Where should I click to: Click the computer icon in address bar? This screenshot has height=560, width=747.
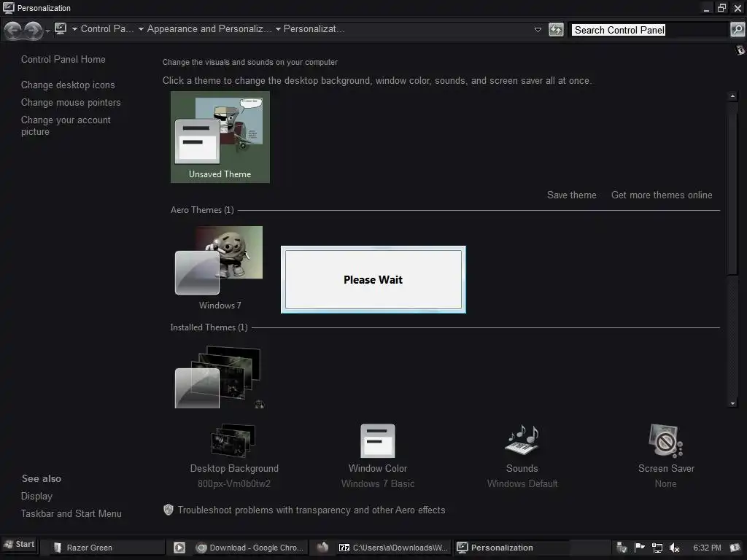(x=61, y=28)
